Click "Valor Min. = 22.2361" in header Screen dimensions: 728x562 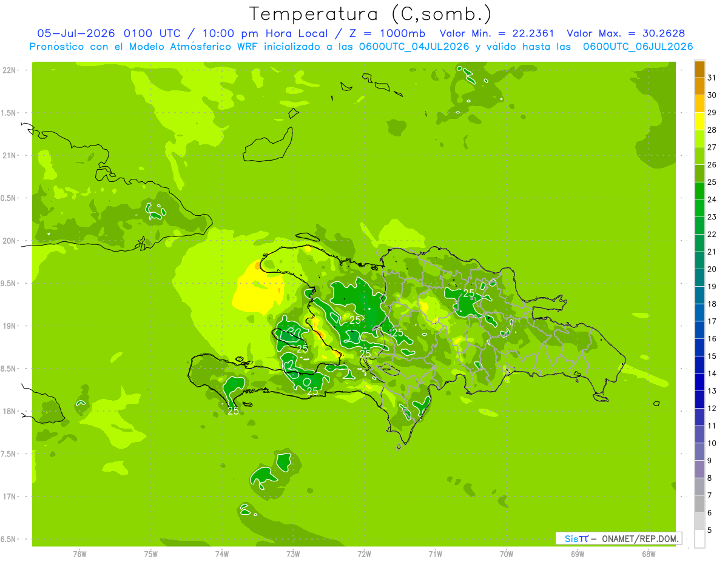click(x=497, y=33)
